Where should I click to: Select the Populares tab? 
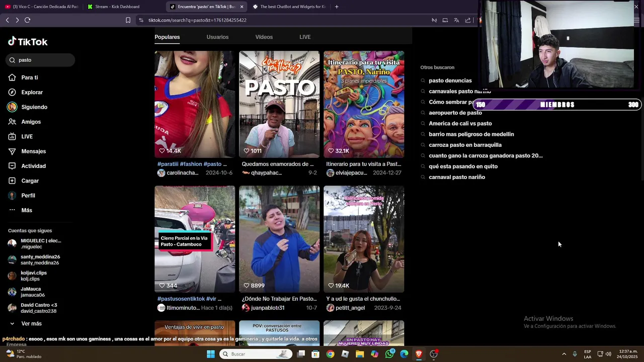tap(167, 37)
